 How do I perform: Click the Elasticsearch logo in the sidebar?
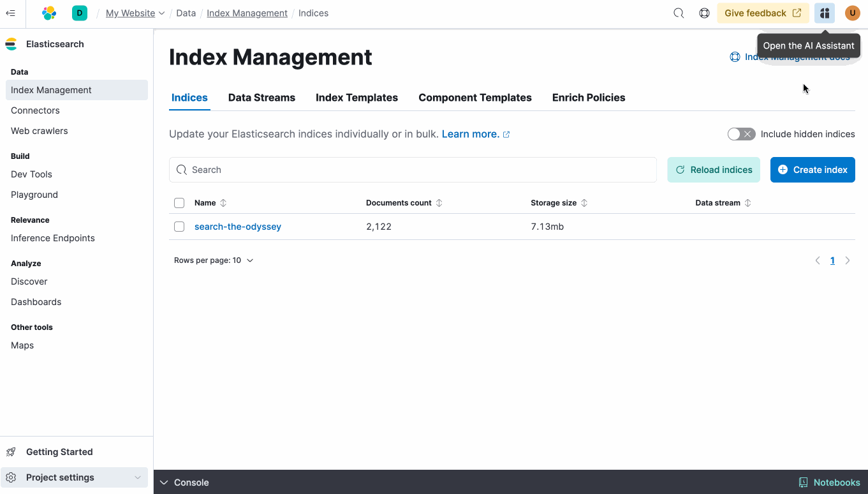(10, 43)
